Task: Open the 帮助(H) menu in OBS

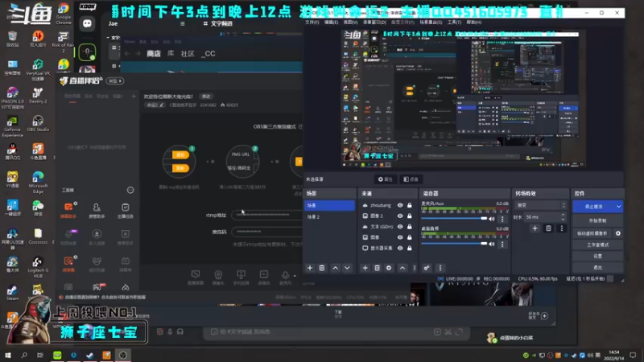Action: coord(474,23)
